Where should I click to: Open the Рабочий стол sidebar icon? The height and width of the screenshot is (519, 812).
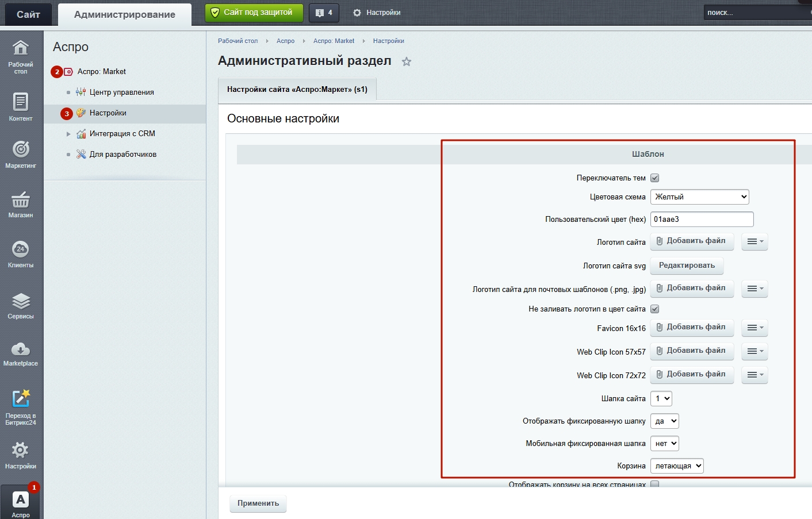point(21,56)
